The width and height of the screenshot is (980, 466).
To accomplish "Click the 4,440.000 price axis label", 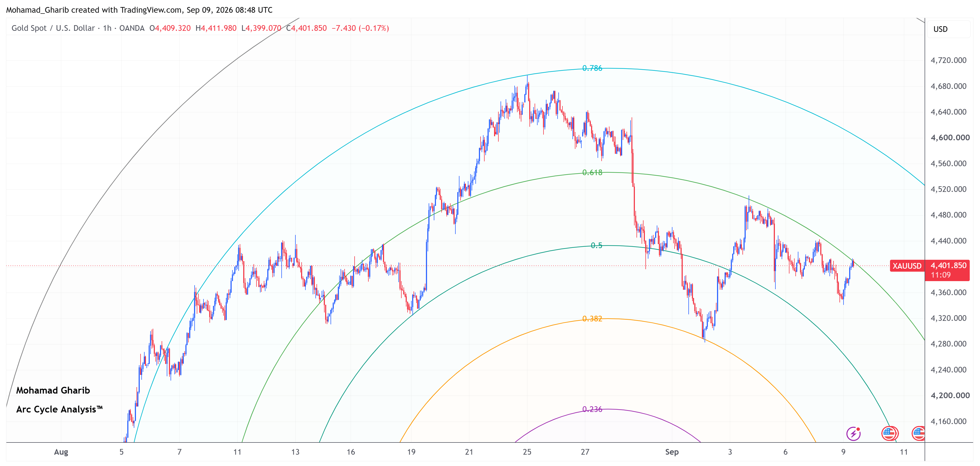I will 948,241.
